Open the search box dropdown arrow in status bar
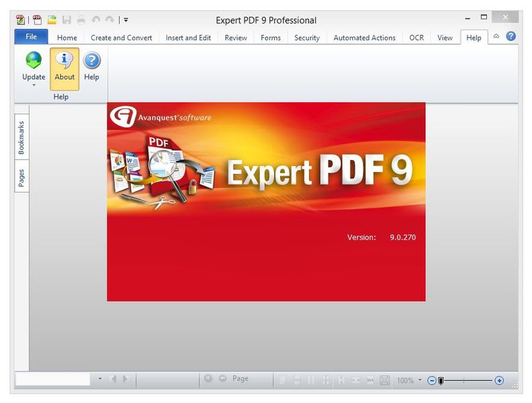This screenshot has height=403, width=532. pos(100,379)
